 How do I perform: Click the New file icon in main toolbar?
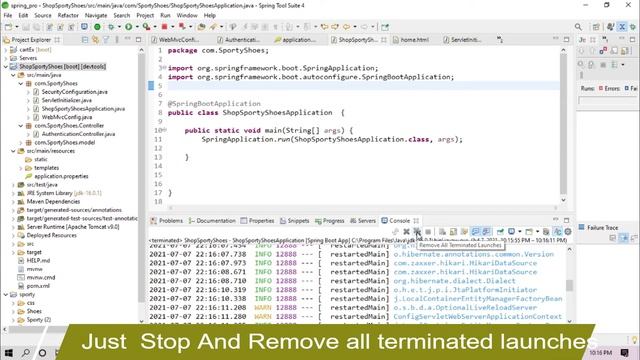[x=9, y=27]
